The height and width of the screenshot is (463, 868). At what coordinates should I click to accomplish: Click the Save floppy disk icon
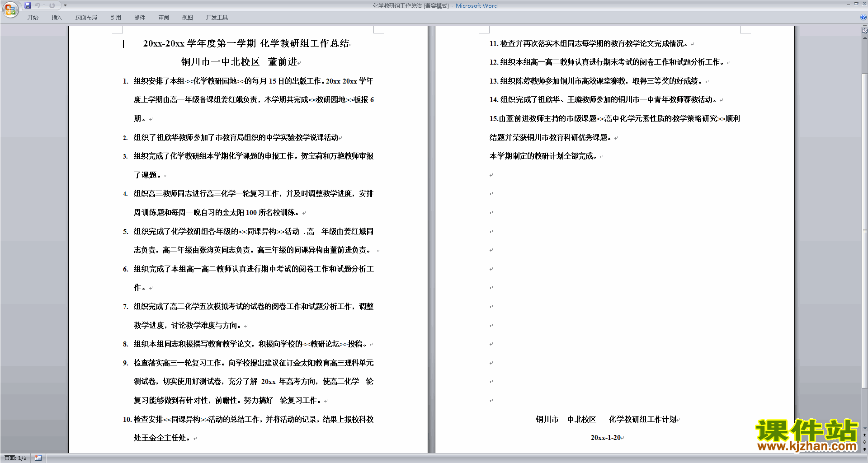coord(28,5)
